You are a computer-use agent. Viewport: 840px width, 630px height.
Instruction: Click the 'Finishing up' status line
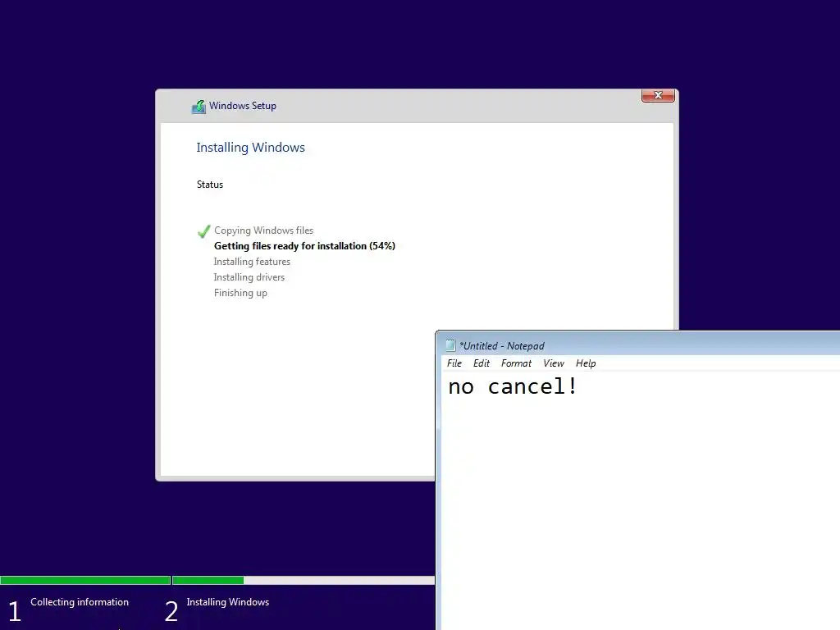pos(240,293)
